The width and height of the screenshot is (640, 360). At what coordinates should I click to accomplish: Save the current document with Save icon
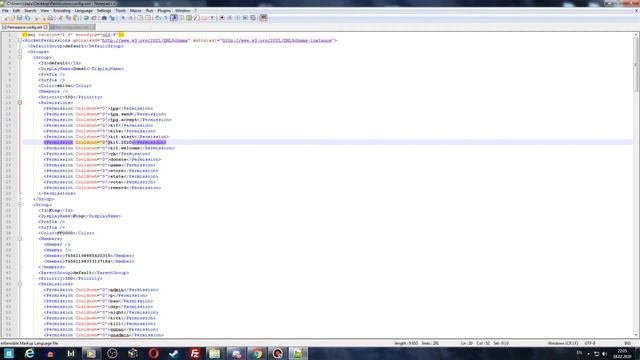pos(20,18)
